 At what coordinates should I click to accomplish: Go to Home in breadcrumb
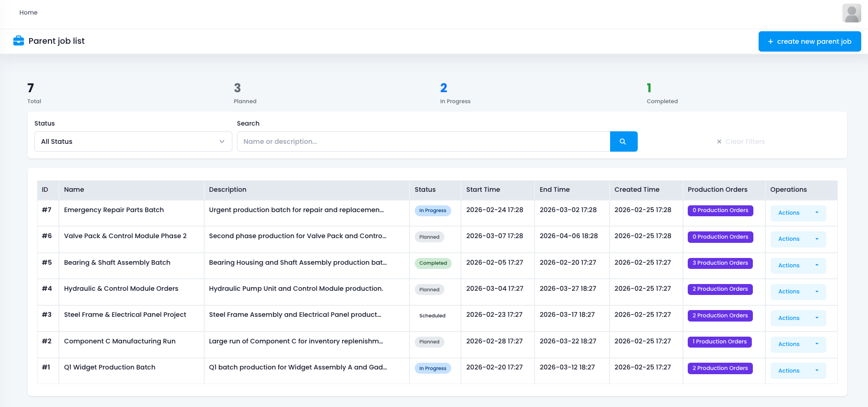tap(28, 13)
